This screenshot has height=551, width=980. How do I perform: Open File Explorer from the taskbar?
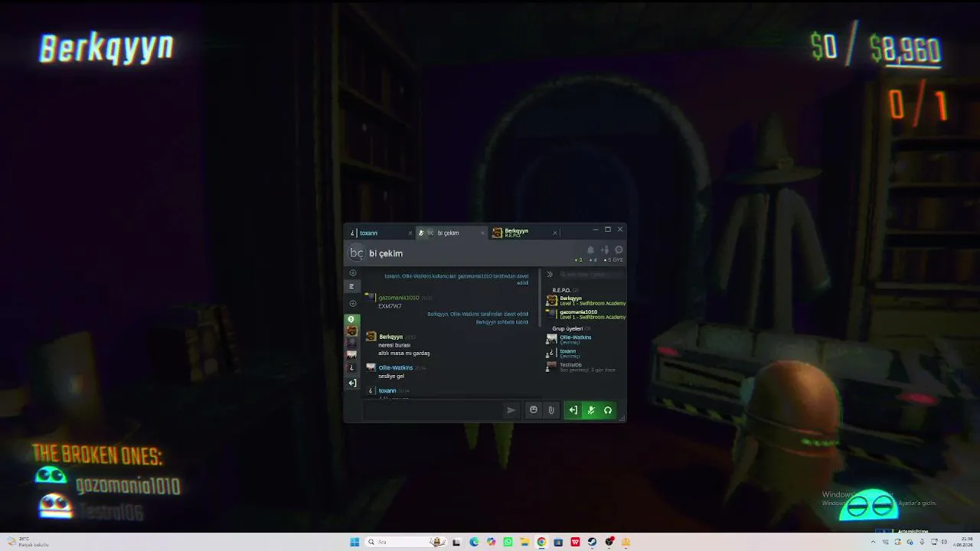pos(524,542)
